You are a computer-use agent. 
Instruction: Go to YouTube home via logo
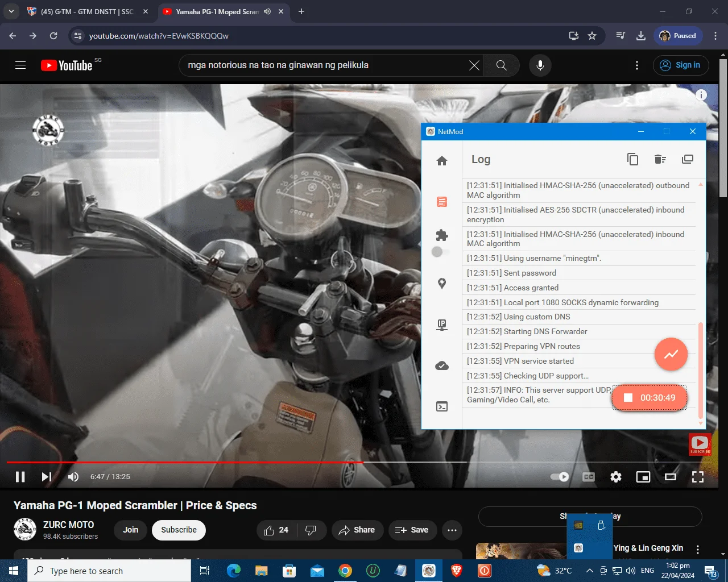click(67, 65)
